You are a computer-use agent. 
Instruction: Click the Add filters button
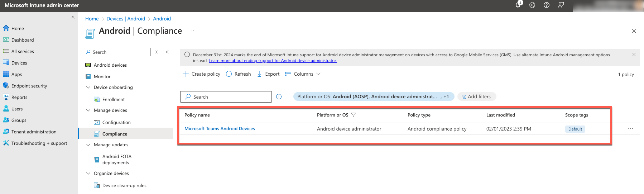[x=476, y=97]
